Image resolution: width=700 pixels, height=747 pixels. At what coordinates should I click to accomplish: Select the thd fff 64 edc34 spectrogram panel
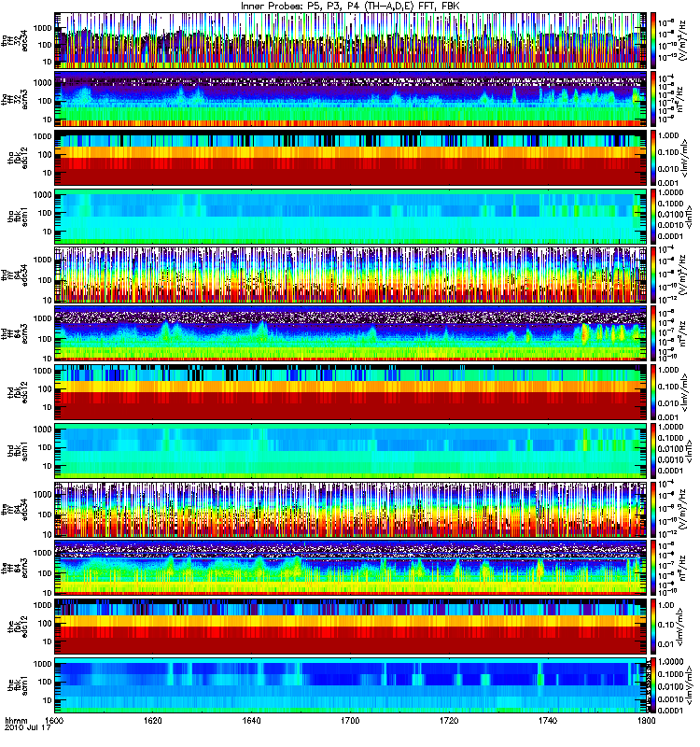351,275
